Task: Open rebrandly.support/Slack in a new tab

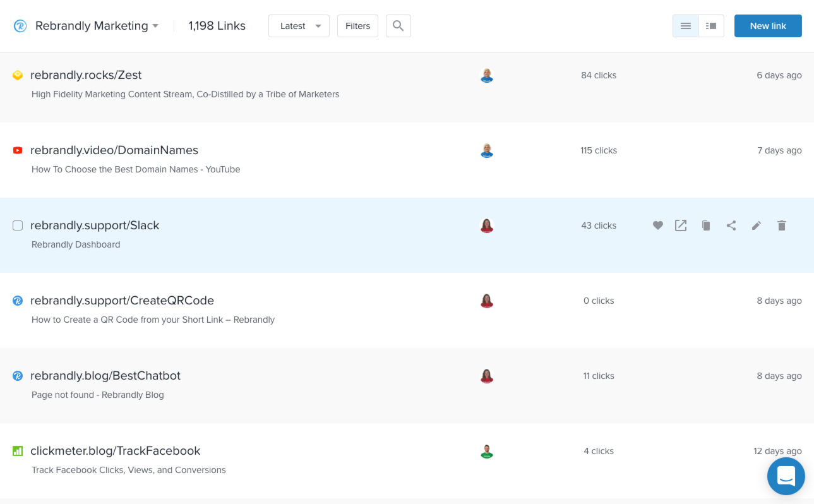Action: [681, 225]
